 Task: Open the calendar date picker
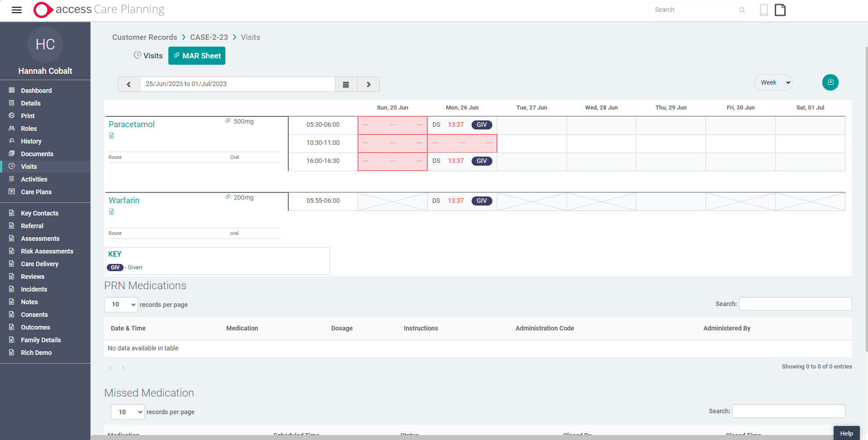point(346,84)
